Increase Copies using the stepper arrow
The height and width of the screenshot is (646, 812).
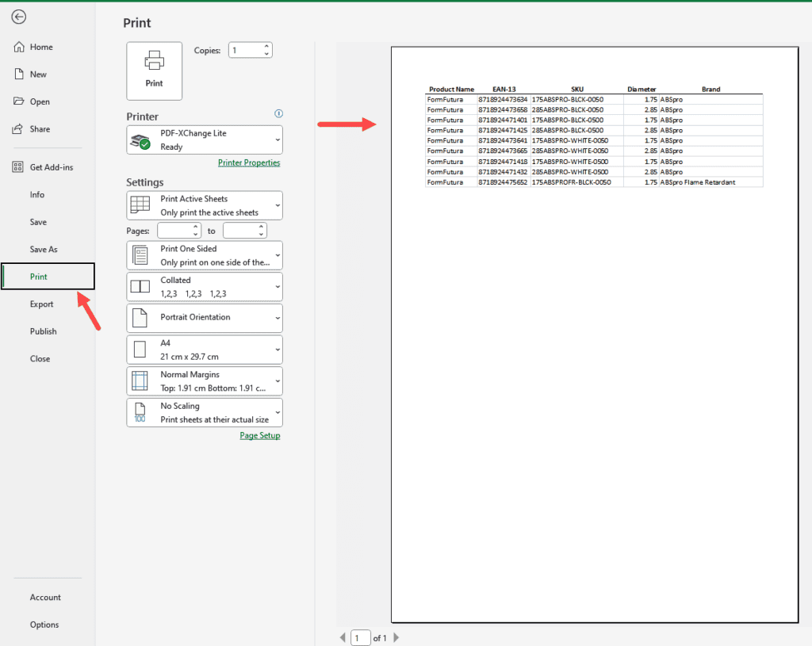pyautogui.click(x=268, y=46)
